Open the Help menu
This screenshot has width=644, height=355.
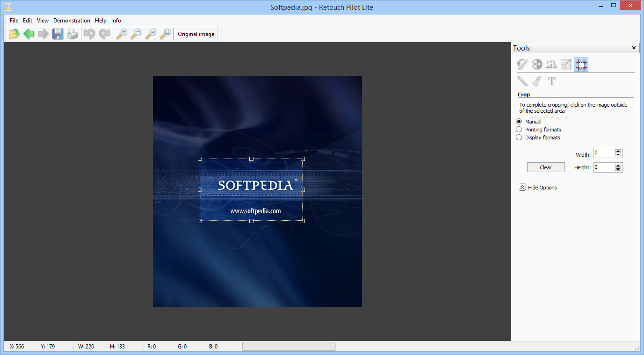point(101,21)
